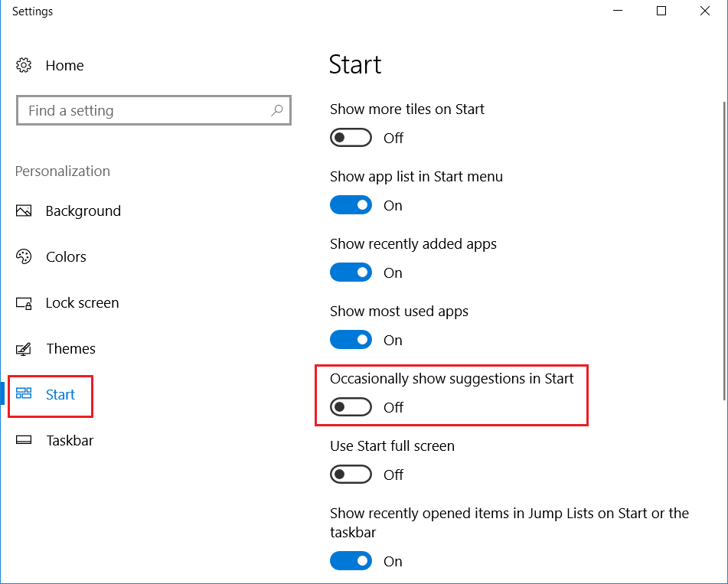Click the Colors palette icon
Screen dimensions: 728x584
point(24,257)
